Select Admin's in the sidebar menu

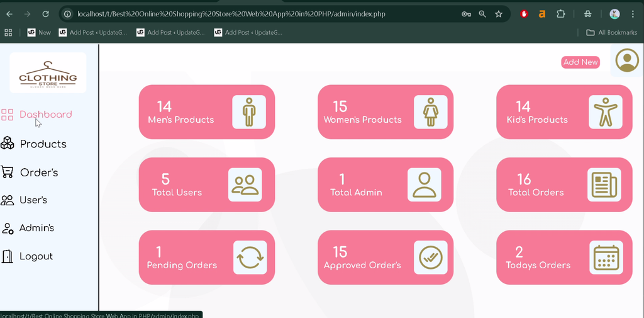(36, 228)
